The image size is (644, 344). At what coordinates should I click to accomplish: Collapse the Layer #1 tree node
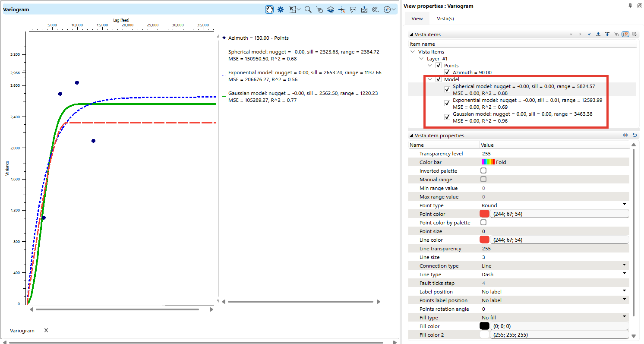421,58
